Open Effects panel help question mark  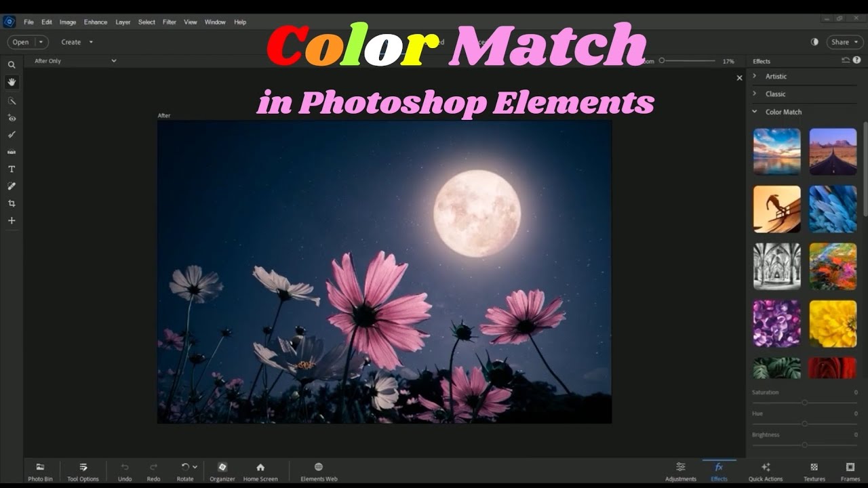[x=856, y=60]
